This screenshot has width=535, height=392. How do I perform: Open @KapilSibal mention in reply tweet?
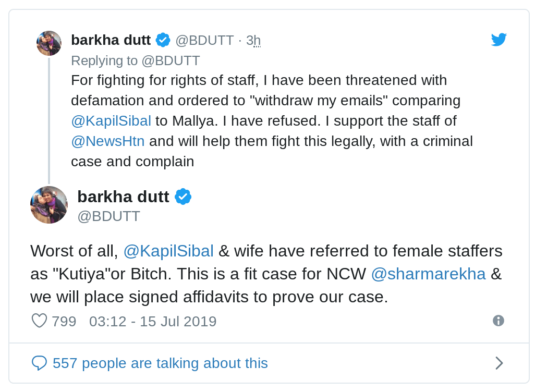[x=111, y=121]
